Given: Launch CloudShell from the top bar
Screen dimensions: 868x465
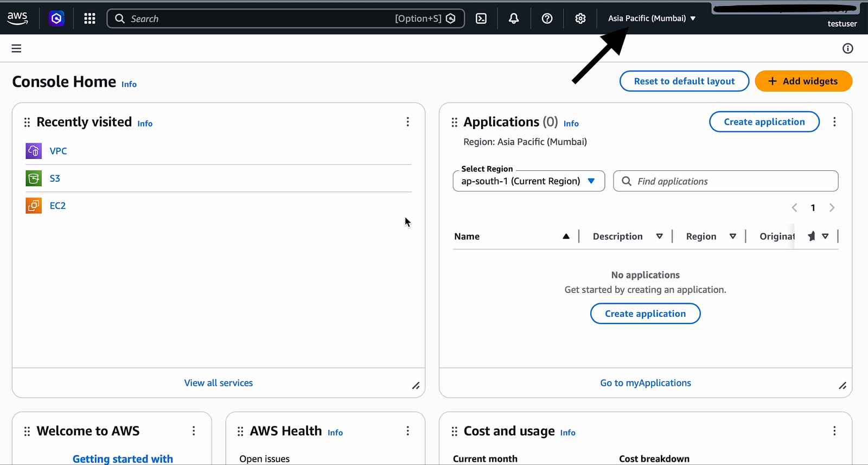Looking at the screenshot, I should click(x=481, y=18).
